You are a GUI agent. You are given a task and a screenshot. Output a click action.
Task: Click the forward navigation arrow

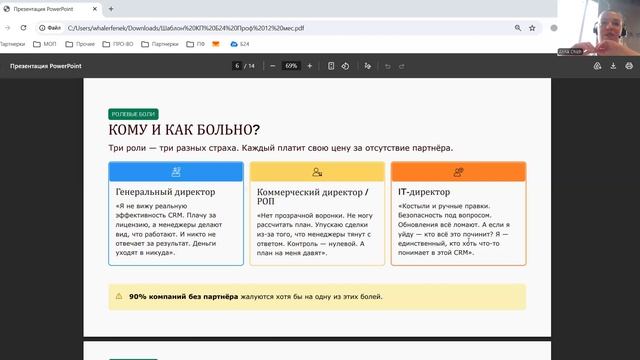pos(7,28)
